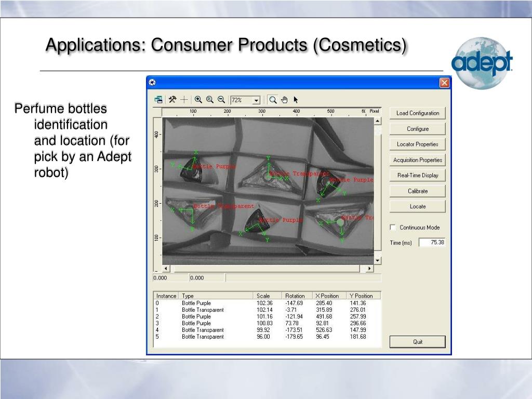Screen dimensions: 532x399
Task: Click the horizontal scroll right arrow
Action: (x=369, y=269)
